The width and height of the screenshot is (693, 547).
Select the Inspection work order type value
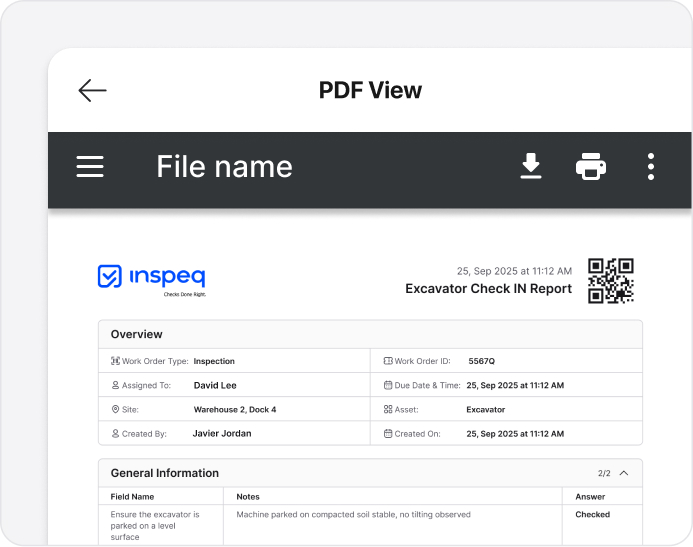pos(214,361)
